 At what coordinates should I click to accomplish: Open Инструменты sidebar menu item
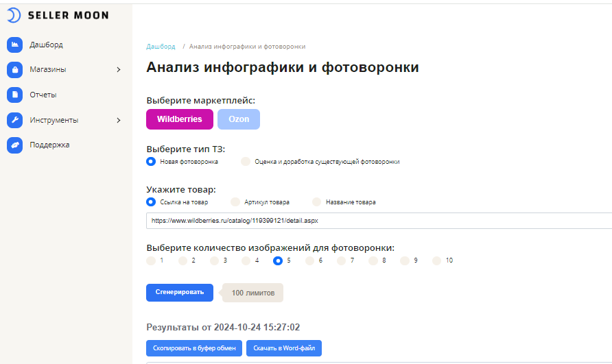tap(54, 120)
